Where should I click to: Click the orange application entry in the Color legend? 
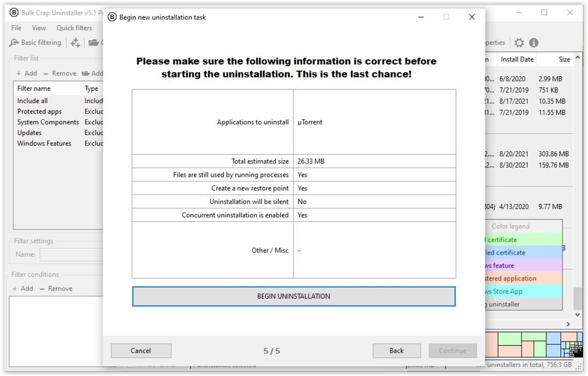click(x=523, y=278)
